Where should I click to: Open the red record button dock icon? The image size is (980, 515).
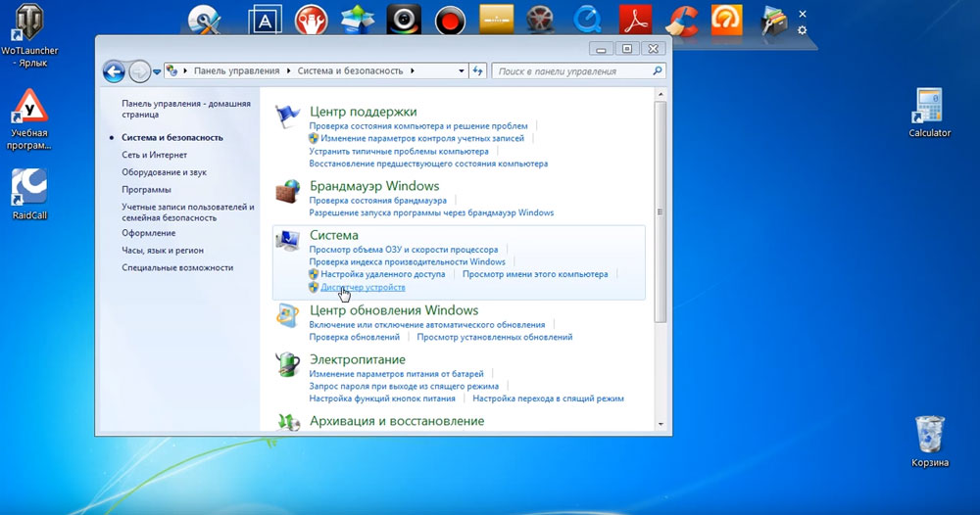[x=450, y=20]
